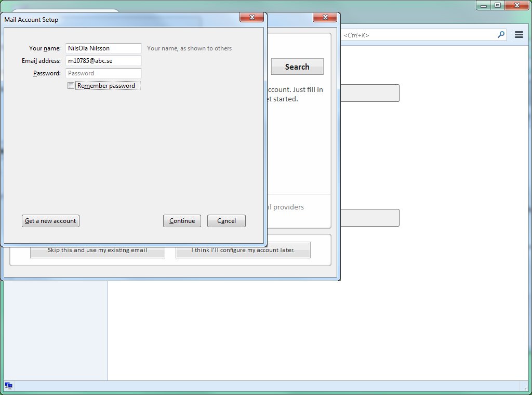532x395 pixels.
Task: Click into the Email address field
Action: pyautogui.click(x=104, y=61)
